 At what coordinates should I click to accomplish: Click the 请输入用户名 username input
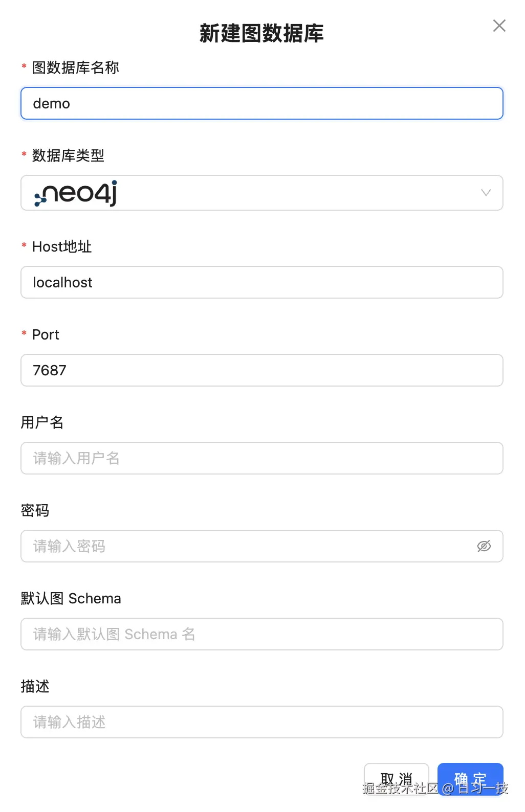pyautogui.click(x=261, y=458)
